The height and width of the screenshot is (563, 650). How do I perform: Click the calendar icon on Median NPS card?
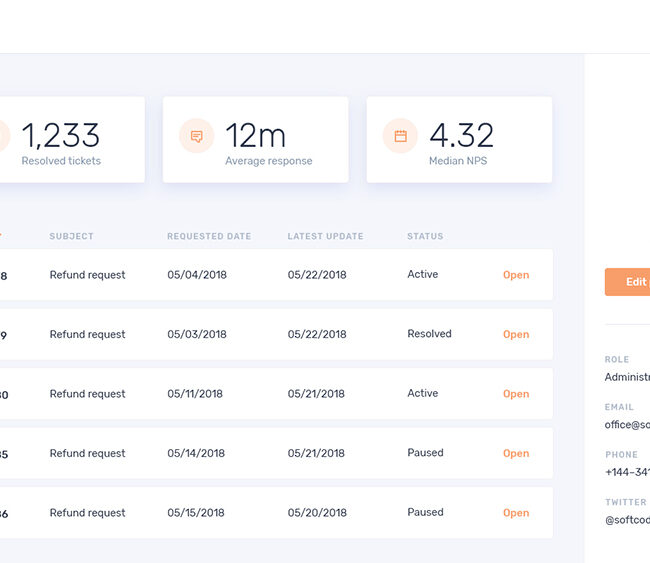pyautogui.click(x=400, y=136)
